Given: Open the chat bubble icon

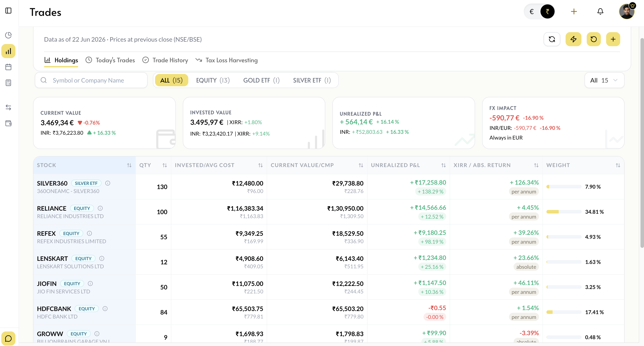Looking at the screenshot, I should pos(9,339).
